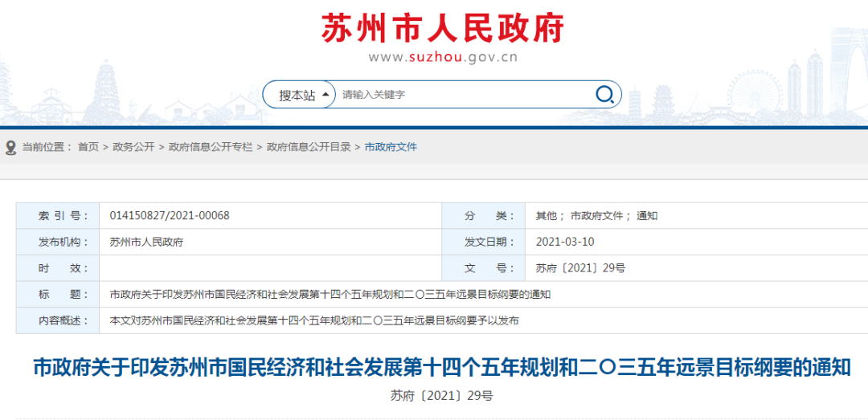Click the magnifier search icon
The width and height of the screenshot is (868, 420).
(x=604, y=95)
